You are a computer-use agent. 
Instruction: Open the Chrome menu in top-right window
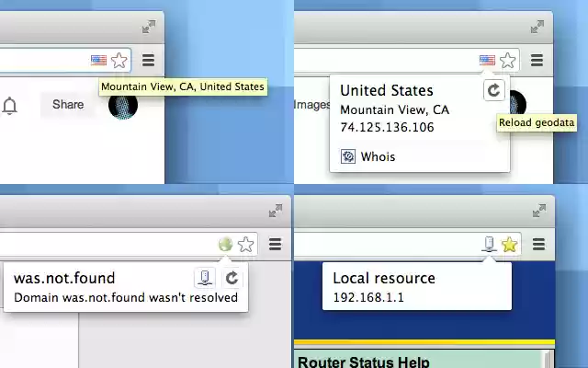(537, 60)
